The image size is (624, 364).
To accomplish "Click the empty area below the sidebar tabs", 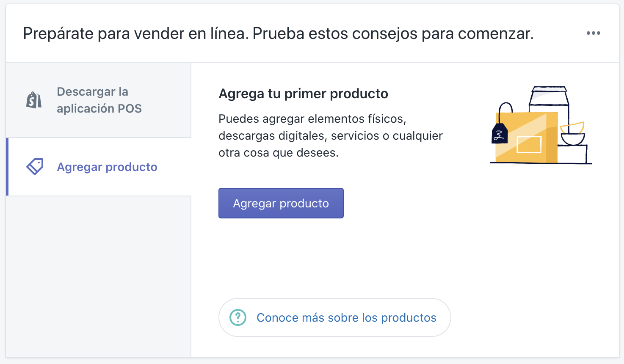I will [x=99, y=275].
